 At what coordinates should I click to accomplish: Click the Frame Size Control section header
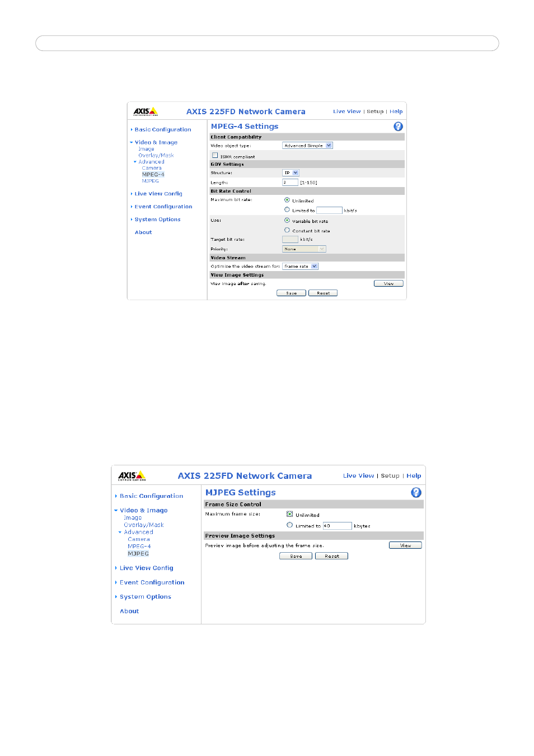point(314,505)
